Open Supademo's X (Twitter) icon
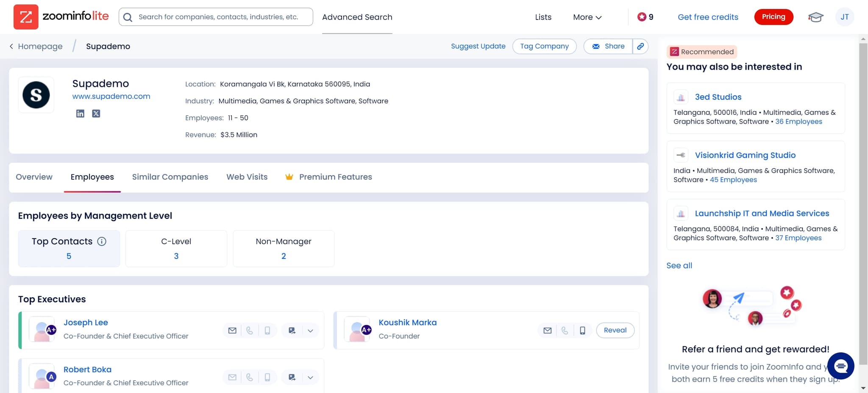The image size is (868, 393). pyautogui.click(x=96, y=114)
